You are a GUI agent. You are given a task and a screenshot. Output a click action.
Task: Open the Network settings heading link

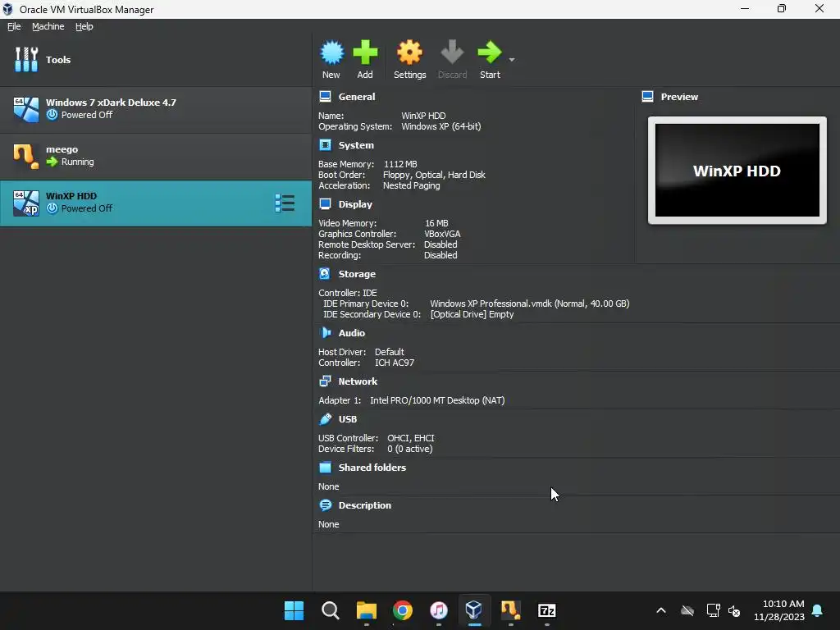(358, 381)
